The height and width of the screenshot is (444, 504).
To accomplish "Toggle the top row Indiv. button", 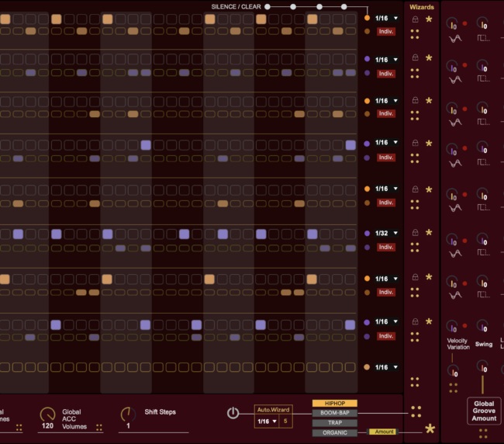I will point(386,32).
